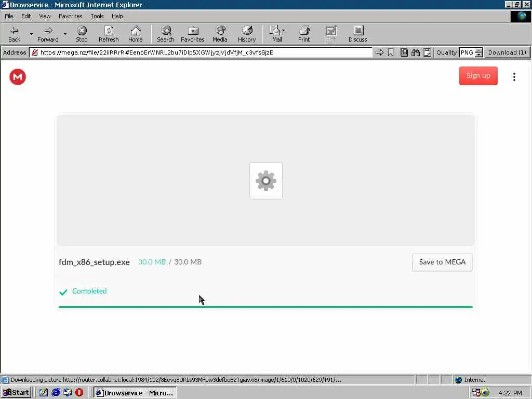Screen dimensions: 532x399
Task: Expand the Mail dropdown arrow
Action: (x=283, y=30)
